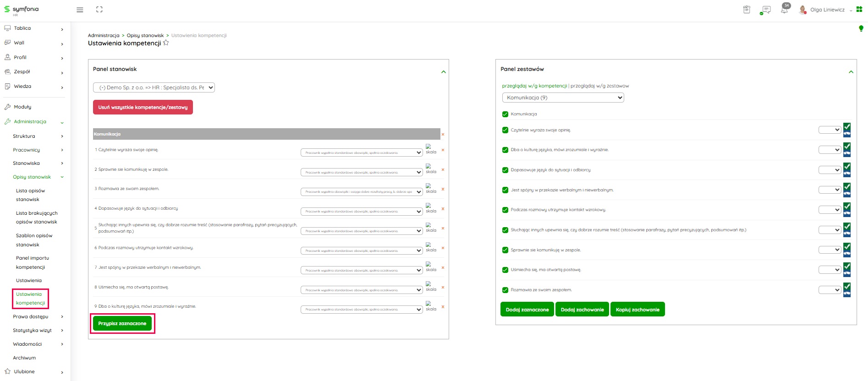The width and height of the screenshot is (868, 381).
Task: Click the hamburger menu icon
Action: (x=80, y=10)
